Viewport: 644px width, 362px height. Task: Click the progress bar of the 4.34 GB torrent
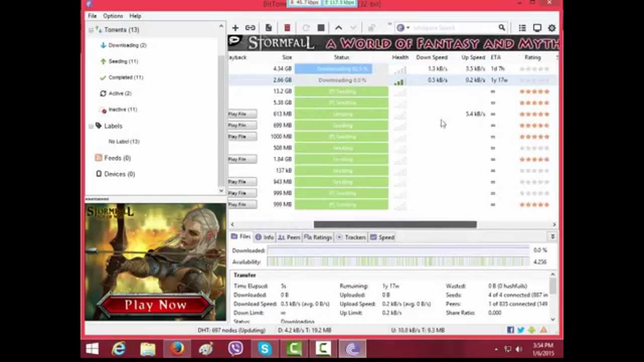click(x=342, y=69)
